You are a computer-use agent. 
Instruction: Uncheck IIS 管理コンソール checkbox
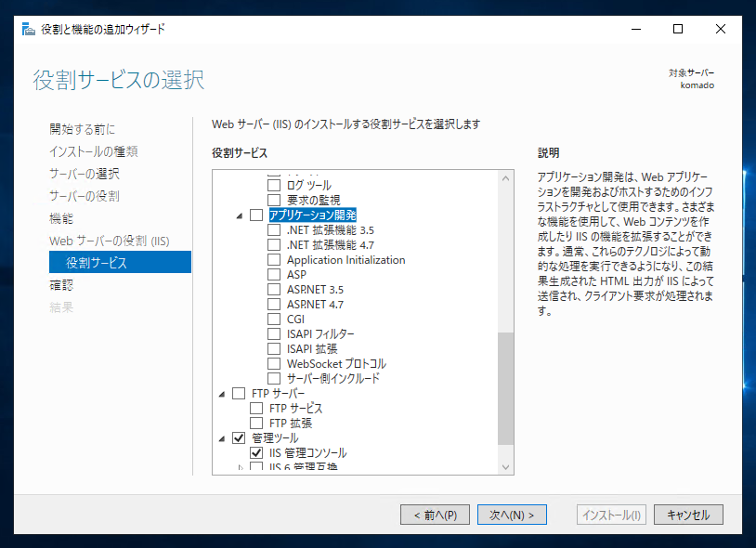tap(256, 453)
